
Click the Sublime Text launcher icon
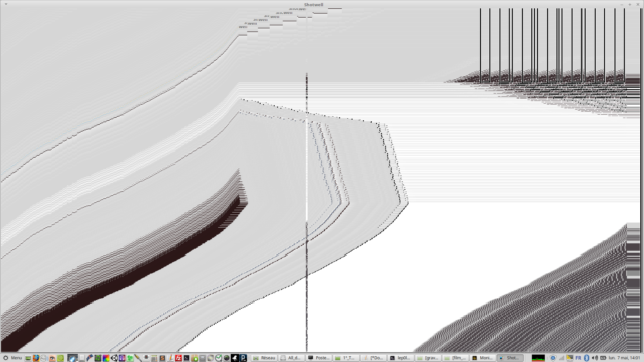click(x=162, y=358)
